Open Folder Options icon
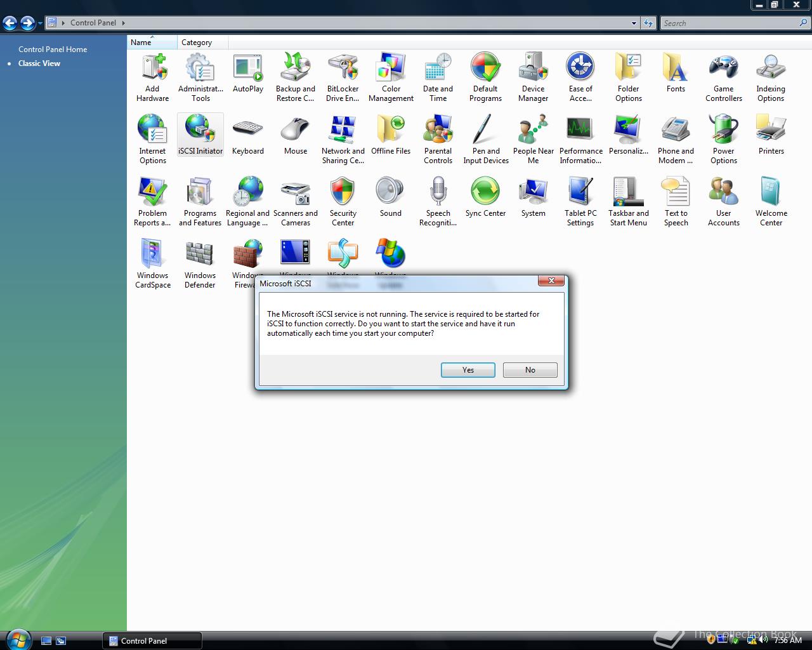 point(629,77)
